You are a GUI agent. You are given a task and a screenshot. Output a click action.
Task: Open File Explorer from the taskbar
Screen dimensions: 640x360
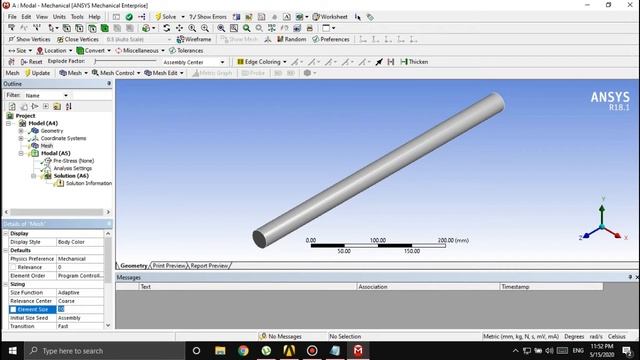220,351
